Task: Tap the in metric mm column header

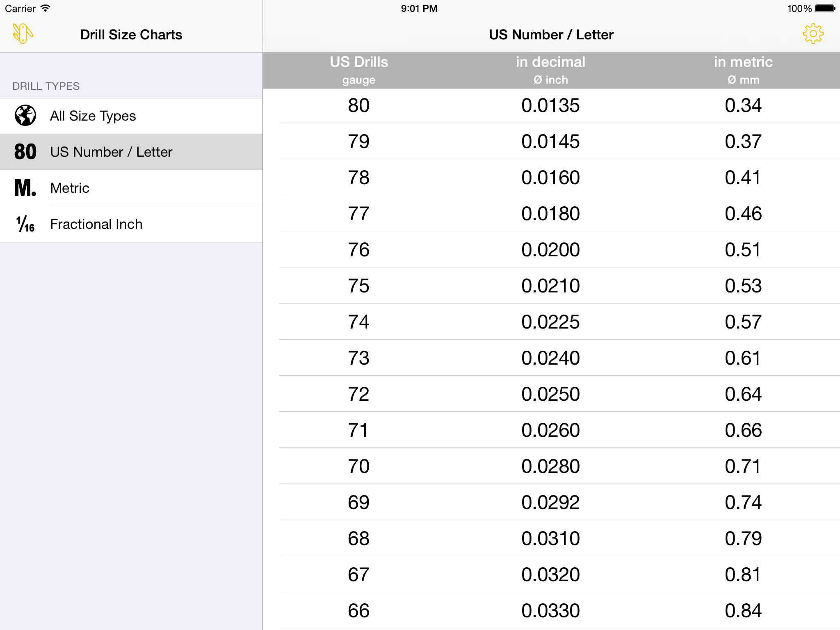Action: tap(743, 70)
